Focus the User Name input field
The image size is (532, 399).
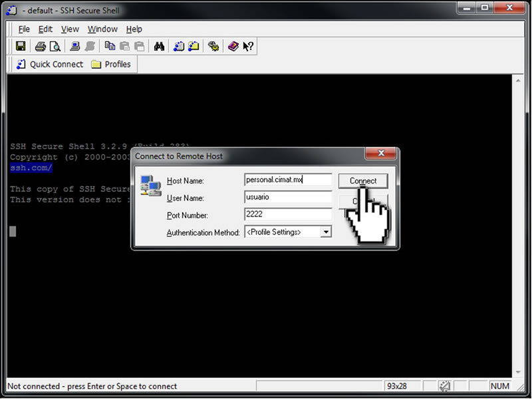(288, 197)
